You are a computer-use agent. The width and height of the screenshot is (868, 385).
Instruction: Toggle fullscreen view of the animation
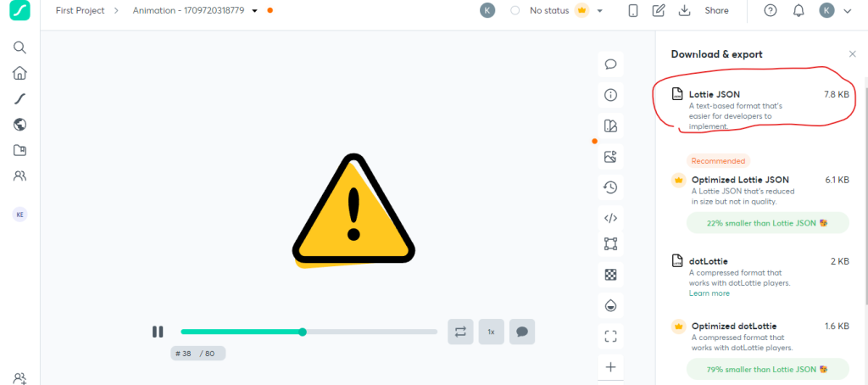pos(610,337)
